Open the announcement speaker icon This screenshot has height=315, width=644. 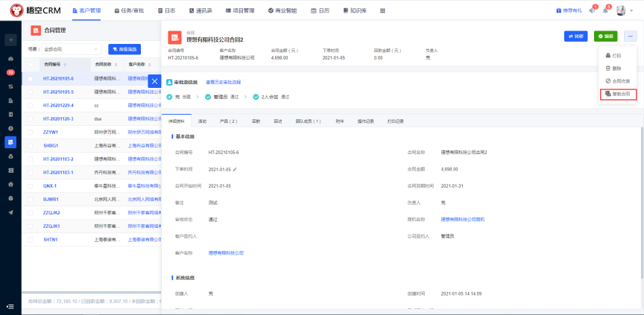tap(591, 10)
